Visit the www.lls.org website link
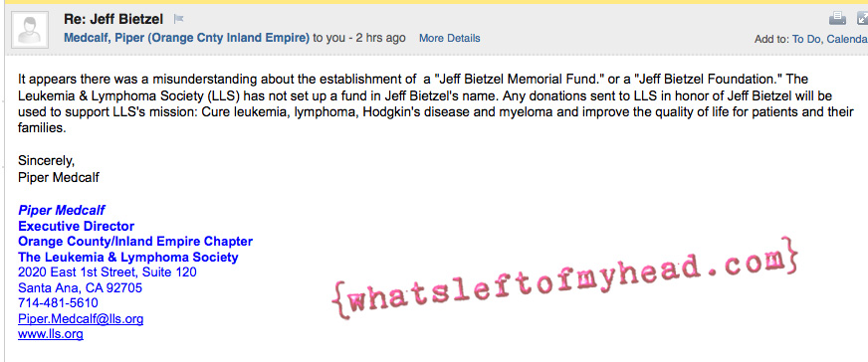 [x=51, y=334]
